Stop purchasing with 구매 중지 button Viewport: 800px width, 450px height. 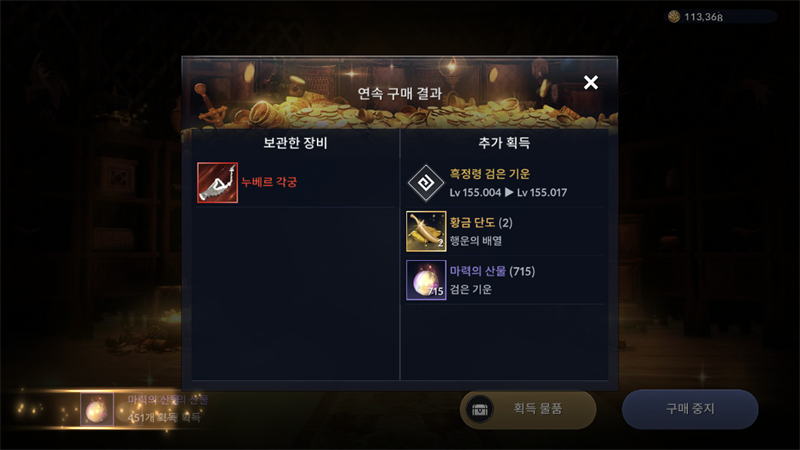coord(690,409)
